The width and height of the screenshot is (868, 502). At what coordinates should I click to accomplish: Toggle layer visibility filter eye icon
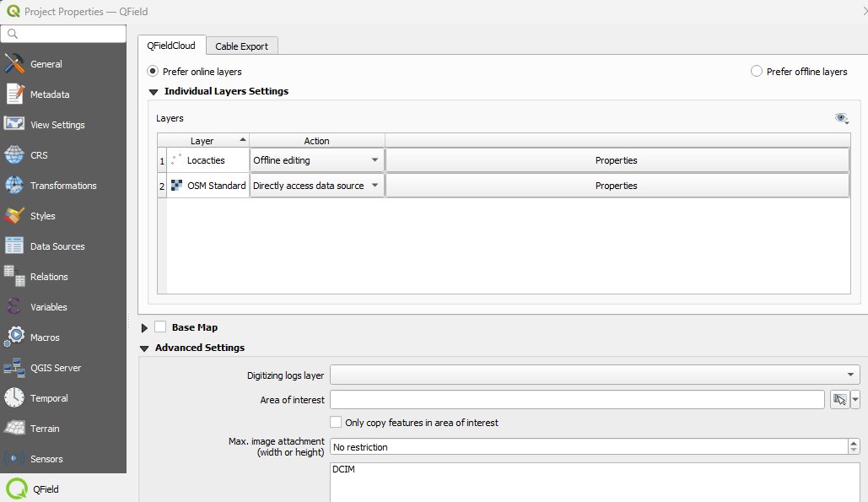click(x=842, y=118)
